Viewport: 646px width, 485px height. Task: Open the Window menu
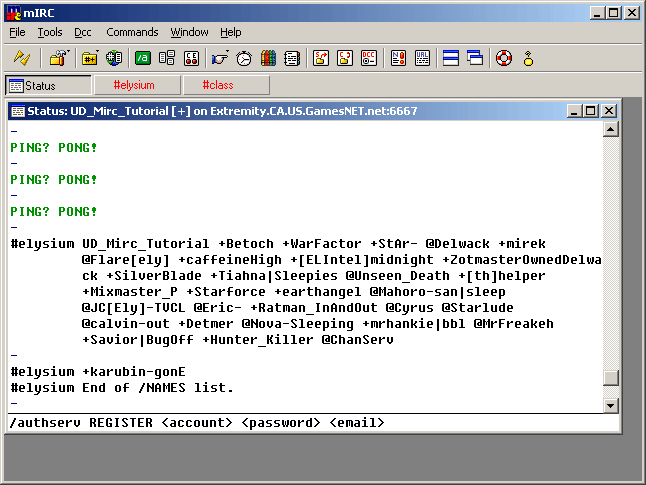190,32
